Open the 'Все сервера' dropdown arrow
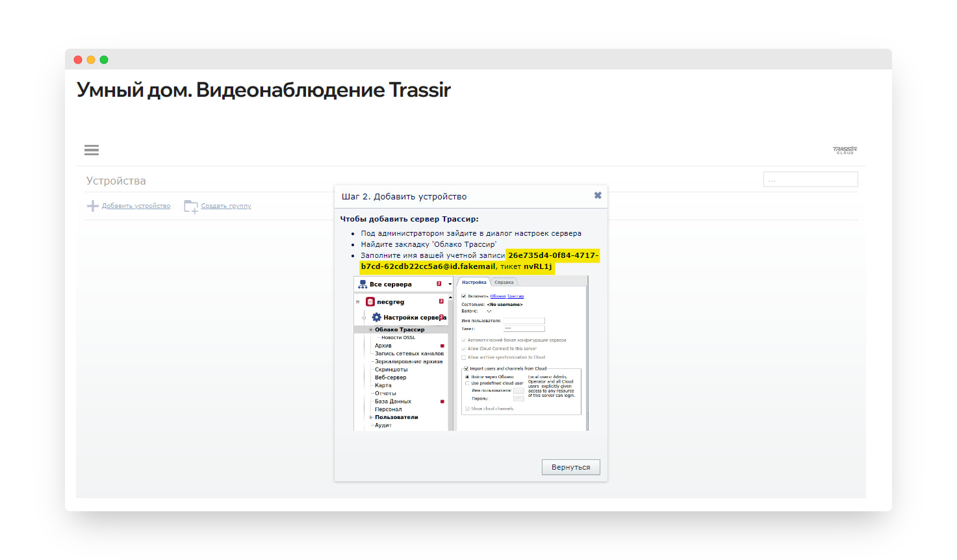Image resolution: width=957 pixels, height=560 pixels. click(450, 285)
